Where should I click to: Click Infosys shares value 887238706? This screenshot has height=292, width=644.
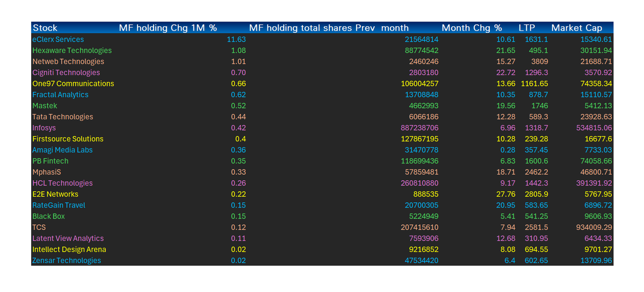click(419, 128)
